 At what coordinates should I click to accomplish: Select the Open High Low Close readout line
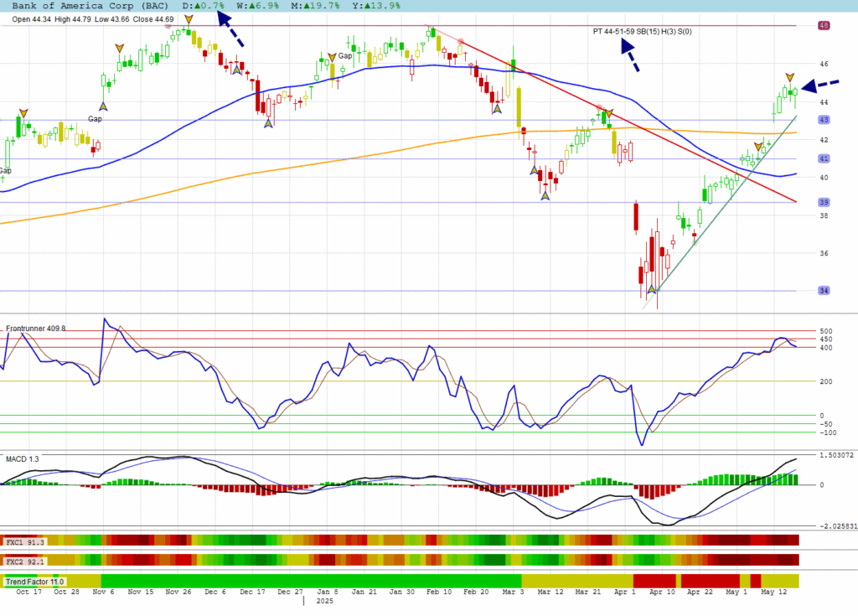click(93, 19)
